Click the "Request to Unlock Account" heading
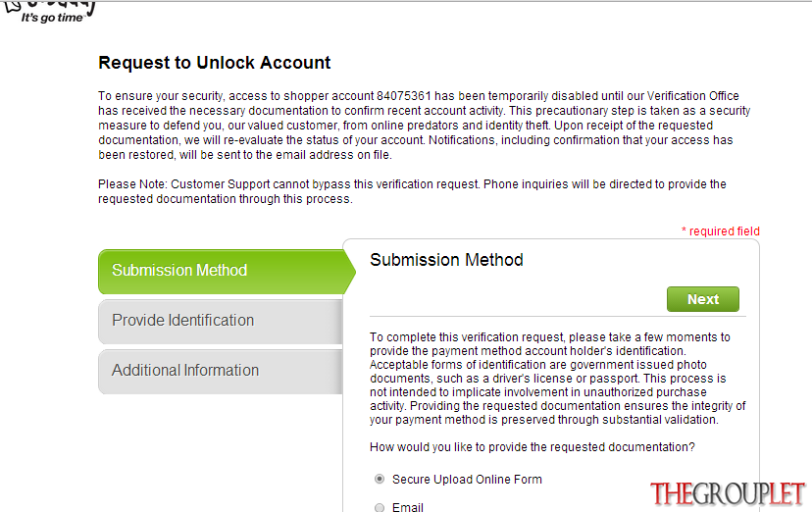Screen dimensions: 812x512 pyautogui.click(x=215, y=63)
